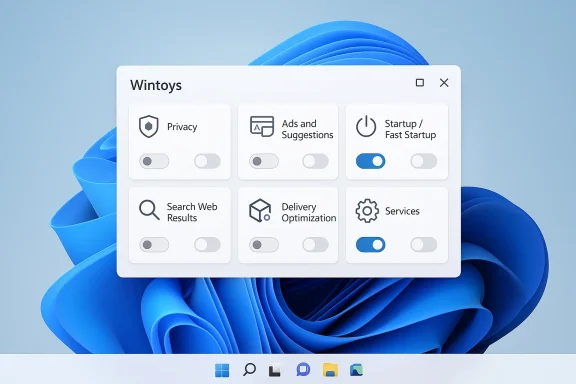Screen dimensions: 576x384
Task: Open Task View on the taskbar
Action: pos(276,370)
